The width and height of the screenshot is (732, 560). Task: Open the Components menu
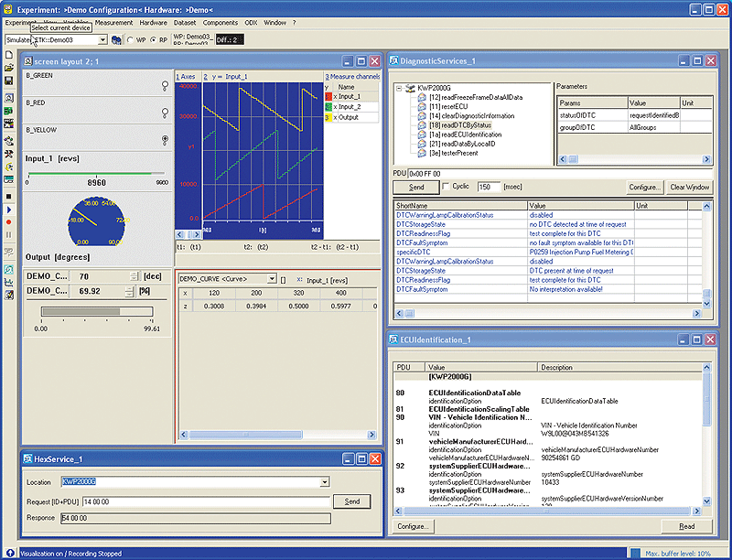click(221, 22)
